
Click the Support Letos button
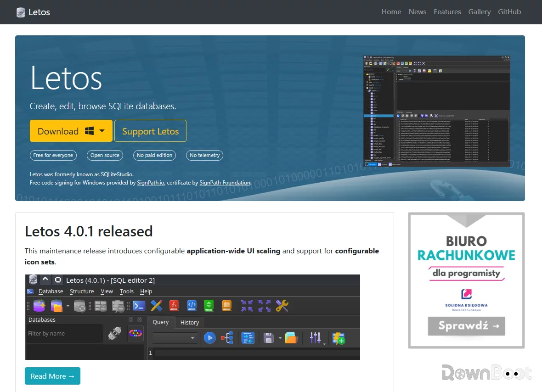[x=150, y=131]
